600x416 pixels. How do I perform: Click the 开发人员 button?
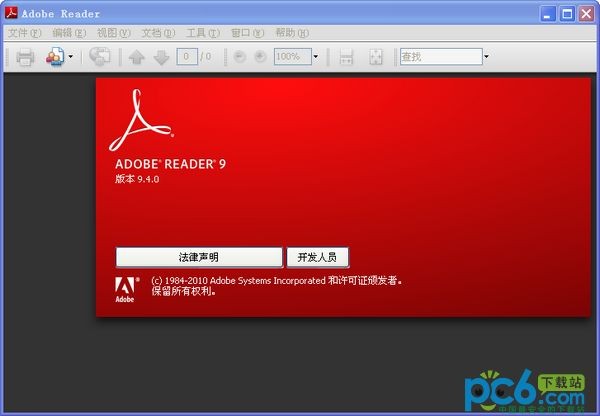(318, 257)
